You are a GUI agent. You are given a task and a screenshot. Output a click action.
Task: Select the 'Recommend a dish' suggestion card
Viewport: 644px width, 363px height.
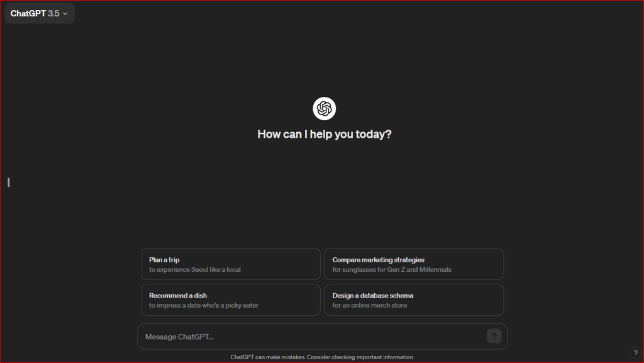230,299
